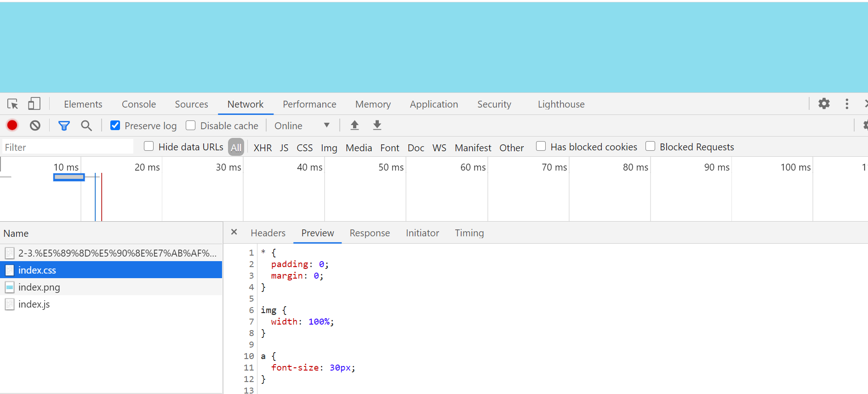Enable Disable cache checkbox
Image resolution: width=868 pixels, height=394 pixels.
point(191,125)
